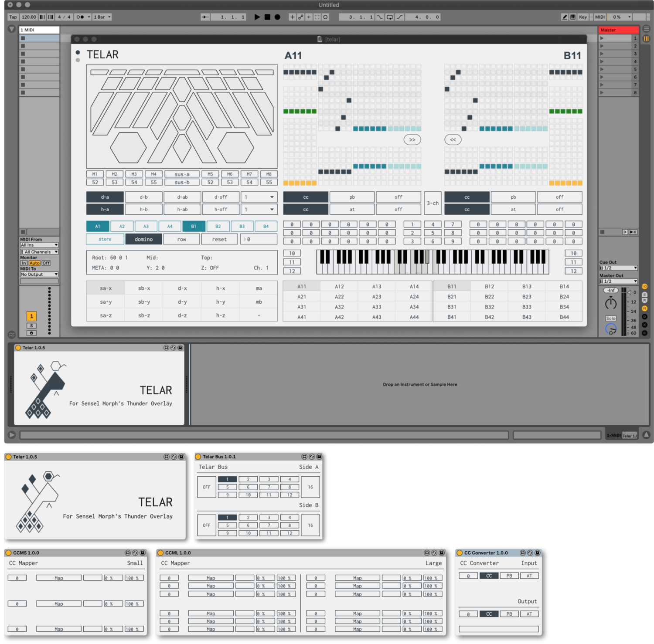Screen dimensions: 654x644
Task: Click the store button in Telar
Action: pyautogui.click(x=105, y=239)
